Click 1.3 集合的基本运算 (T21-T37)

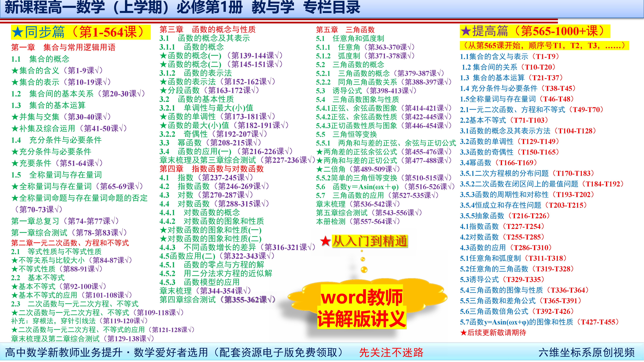[512, 78]
